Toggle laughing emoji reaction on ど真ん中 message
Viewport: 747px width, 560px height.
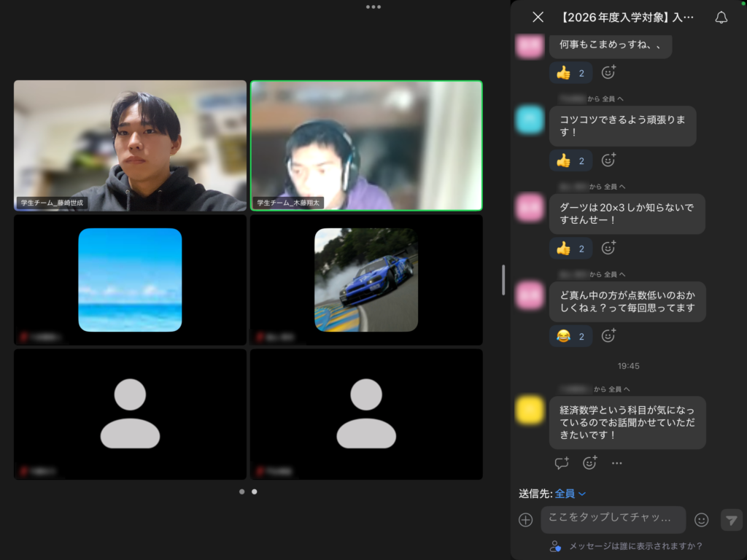(570, 336)
